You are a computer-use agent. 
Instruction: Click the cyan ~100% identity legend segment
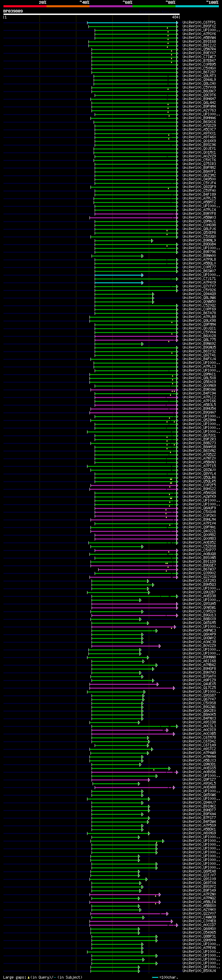[x=197, y=7]
